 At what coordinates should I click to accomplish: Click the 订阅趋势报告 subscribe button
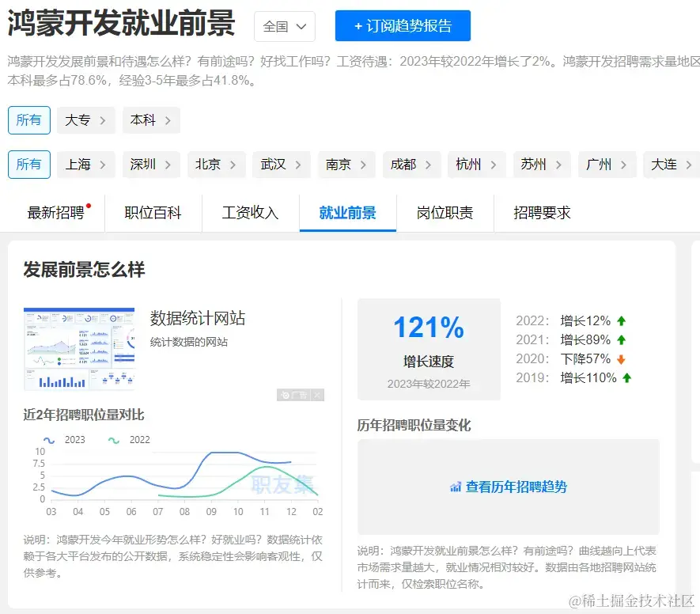pos(402,25)
